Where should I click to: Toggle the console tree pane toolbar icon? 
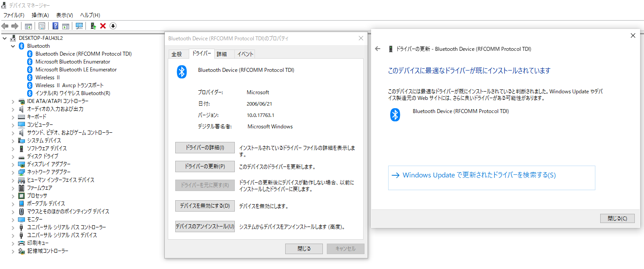[x=28, y=26]
